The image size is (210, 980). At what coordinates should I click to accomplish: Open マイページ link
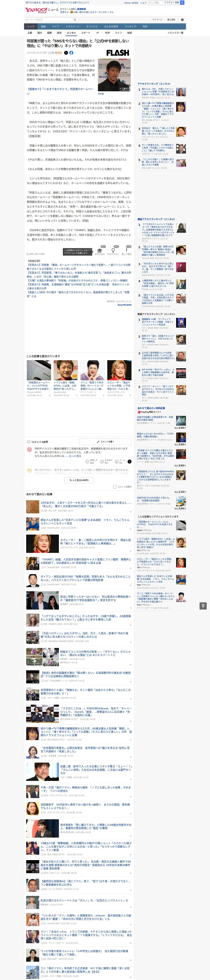[157, 20]
